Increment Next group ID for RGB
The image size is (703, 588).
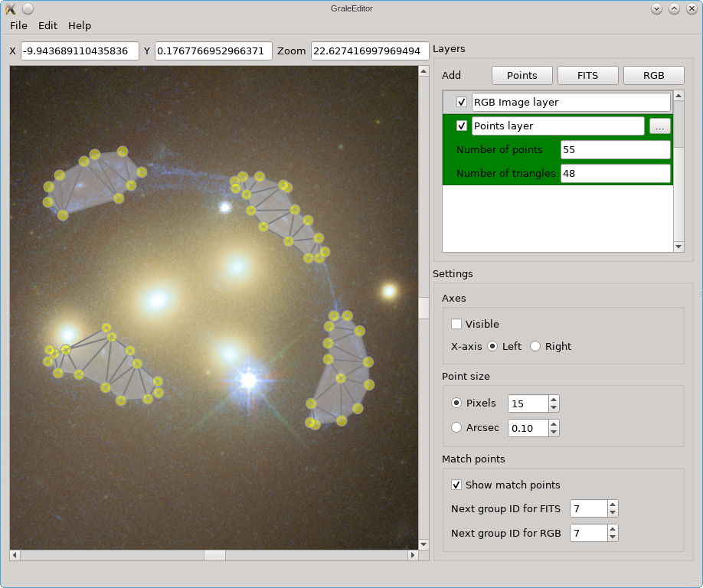click(613, 529)
